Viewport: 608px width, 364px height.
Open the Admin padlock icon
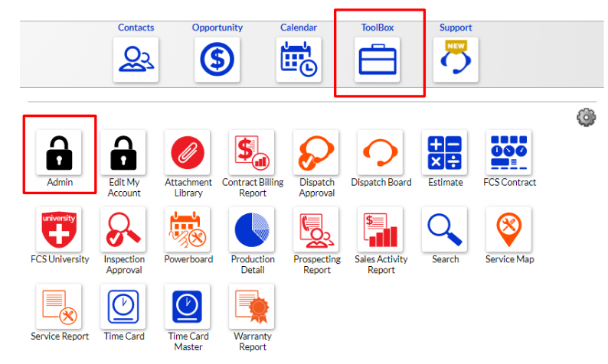coord(59,152)
